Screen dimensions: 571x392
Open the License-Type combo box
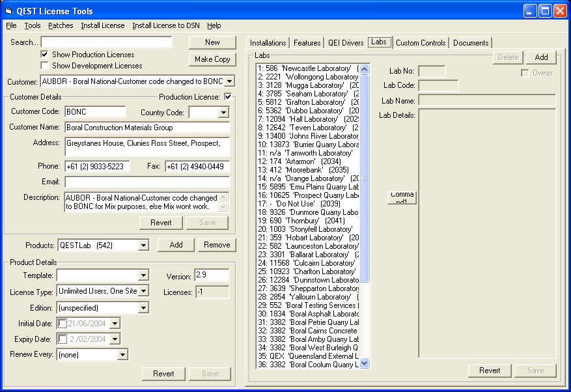(143, 291)
